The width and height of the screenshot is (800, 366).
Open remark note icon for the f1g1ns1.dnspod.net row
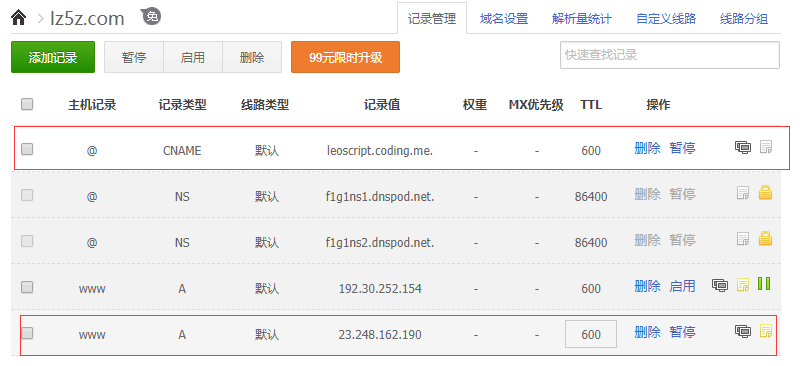[743, 193]
